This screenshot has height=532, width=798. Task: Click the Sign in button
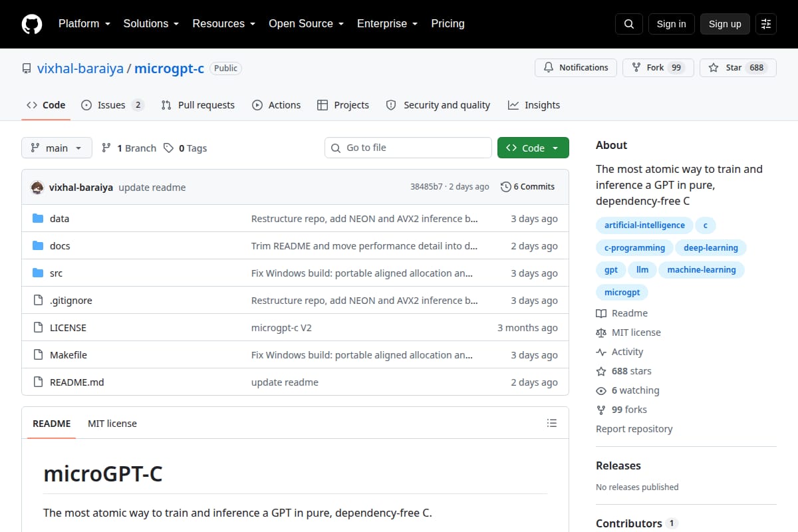(671, 24)
